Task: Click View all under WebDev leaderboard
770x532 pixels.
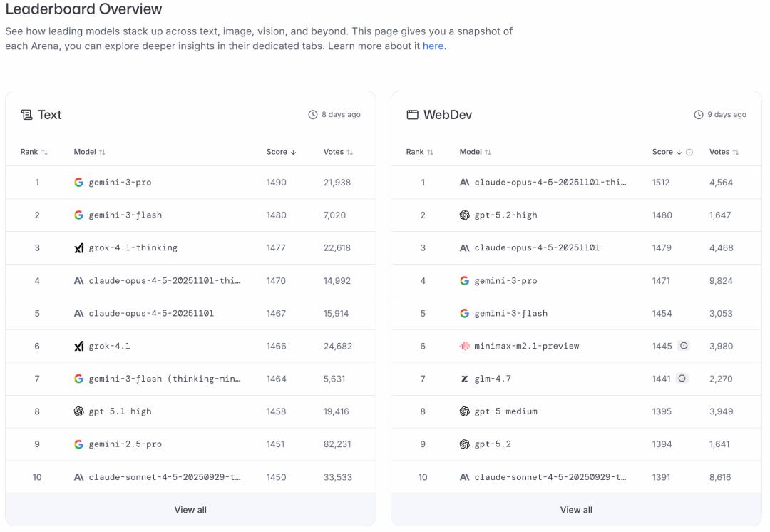Action: 576,510
